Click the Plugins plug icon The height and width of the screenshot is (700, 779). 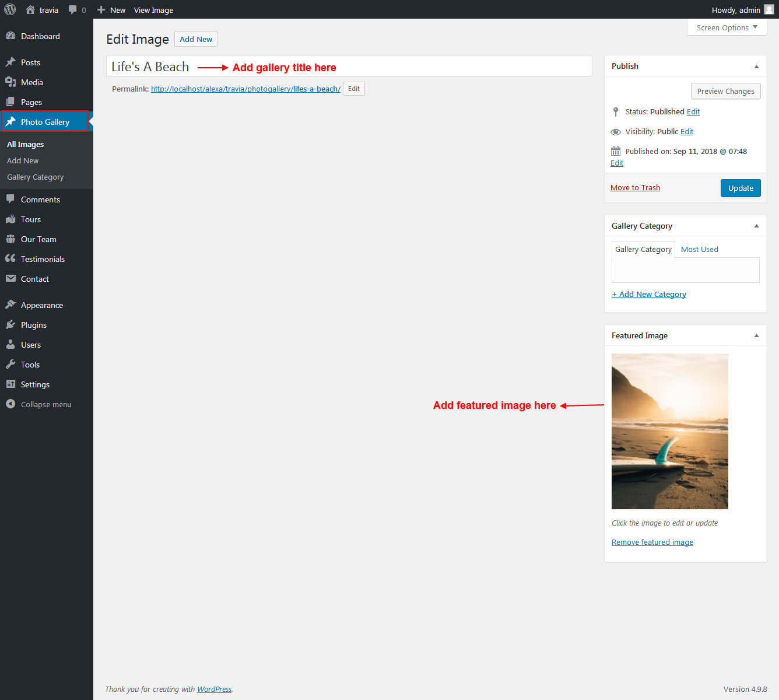click(x=10, y=324)
